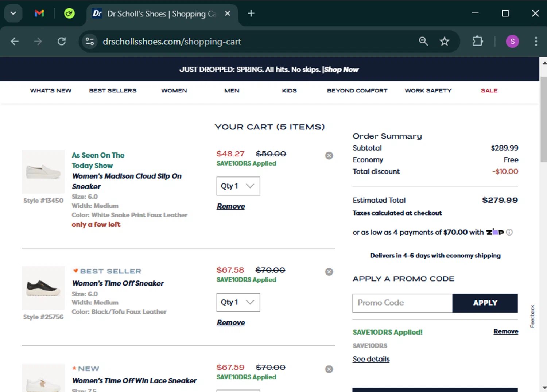The height and width of the screenshot is (392, 547).
Task: Select the Total discount -$10.00 value
Action: click(505, 171)
